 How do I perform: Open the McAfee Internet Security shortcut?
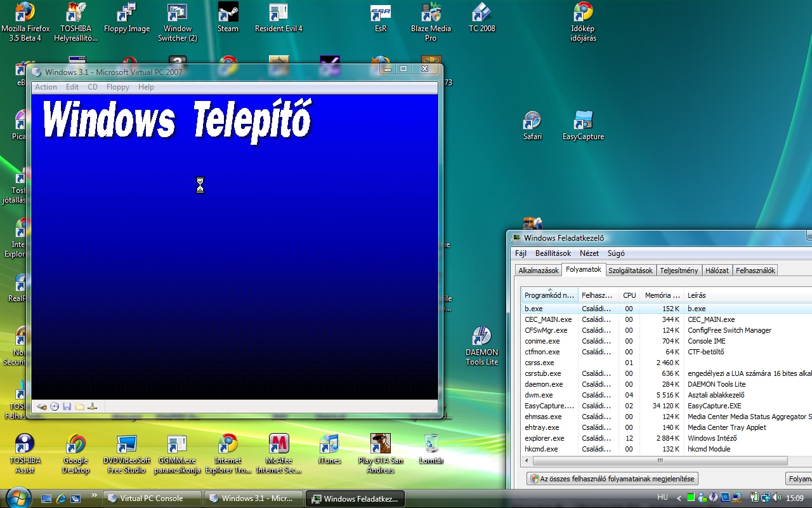coord(279,453)
